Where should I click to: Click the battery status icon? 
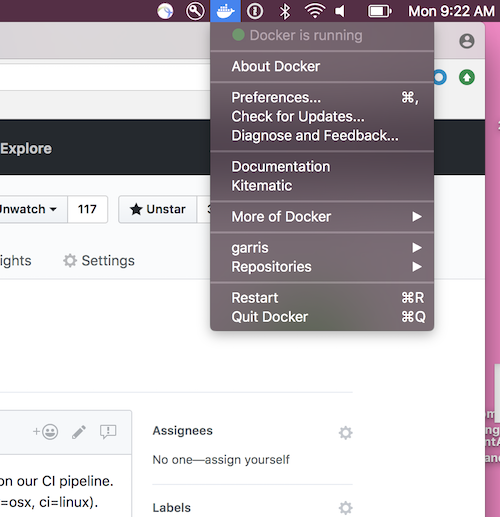pos(380,11)
